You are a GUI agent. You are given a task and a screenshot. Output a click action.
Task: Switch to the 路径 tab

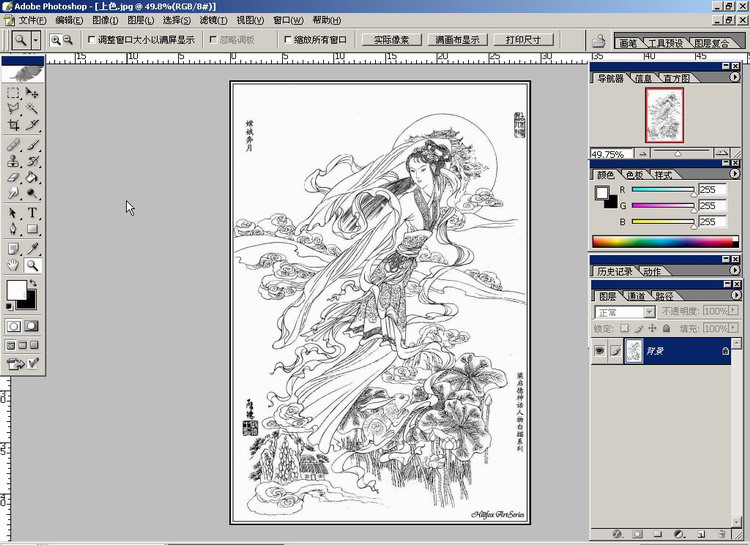(664, 296)
